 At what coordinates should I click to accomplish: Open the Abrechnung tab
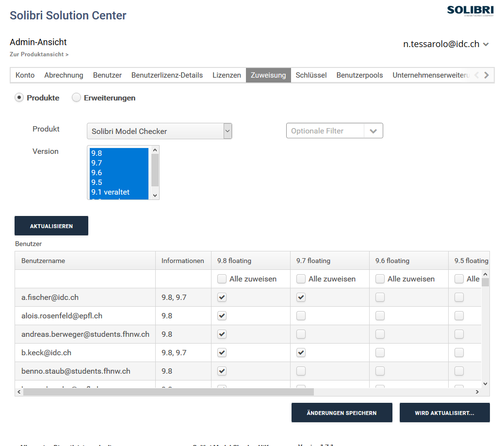(64, 75)
